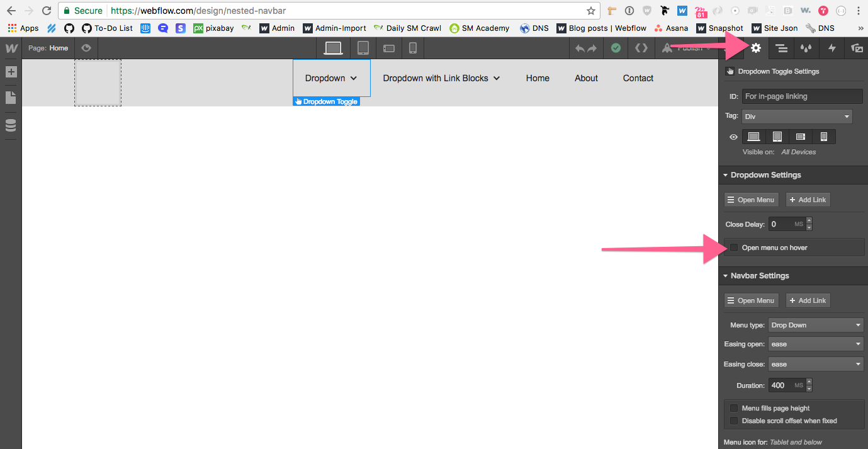This screenshot has height=449, width=868.
Task: Click the Open Menu button under Dropdown Settings
Action: (x=751, y=200)
